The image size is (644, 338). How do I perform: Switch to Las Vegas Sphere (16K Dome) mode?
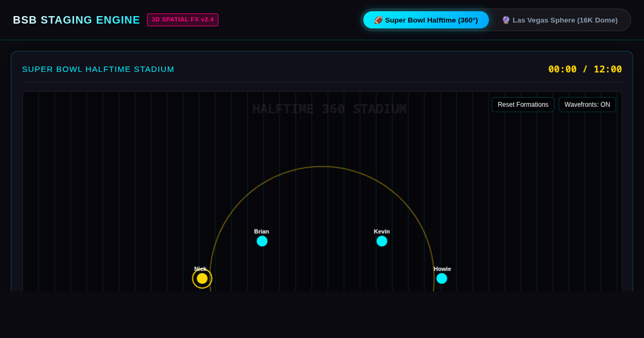click(x=560, y=20)
